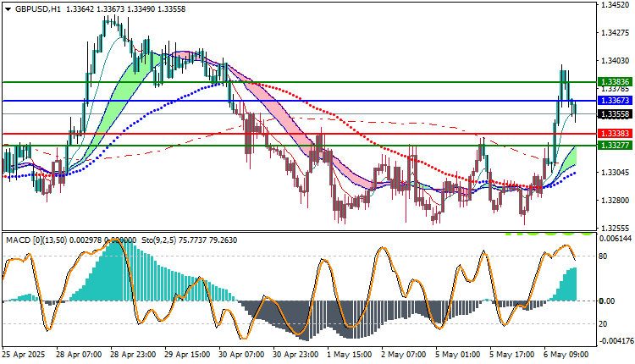Screen dimensions: 635x364
Task: Select the GBPUSD,H1 chart title text
Action: (38, 9)
